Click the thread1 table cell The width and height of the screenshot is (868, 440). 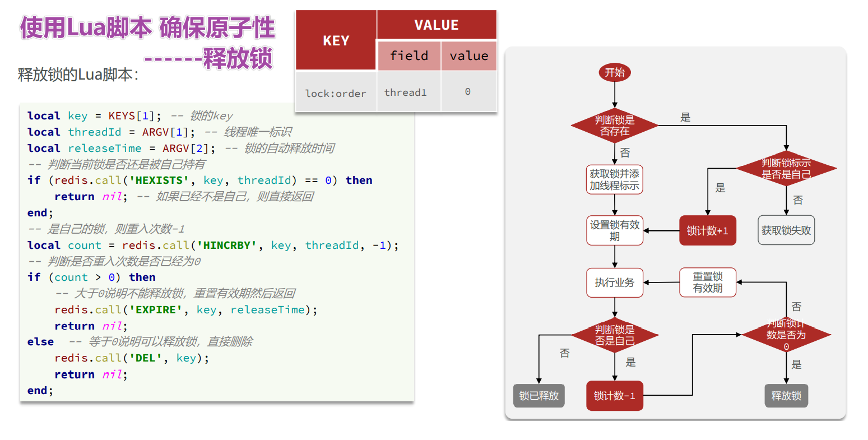(x=409, y=92)
